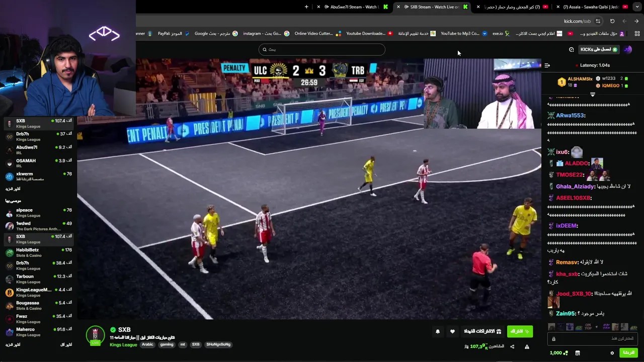
Task: Open alpeace recommended channel
Action: click(x=39, y=213)
